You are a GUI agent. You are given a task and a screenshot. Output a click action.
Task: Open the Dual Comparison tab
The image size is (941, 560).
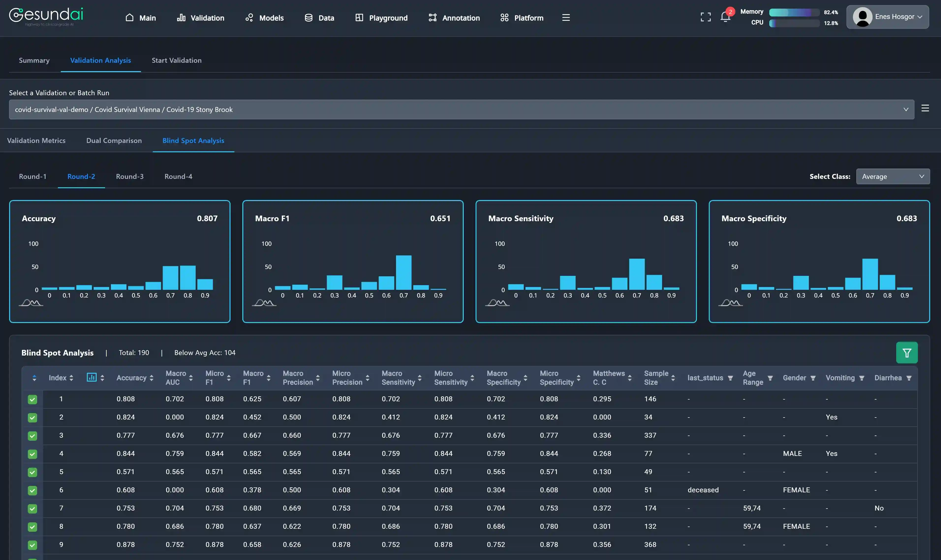114,140
